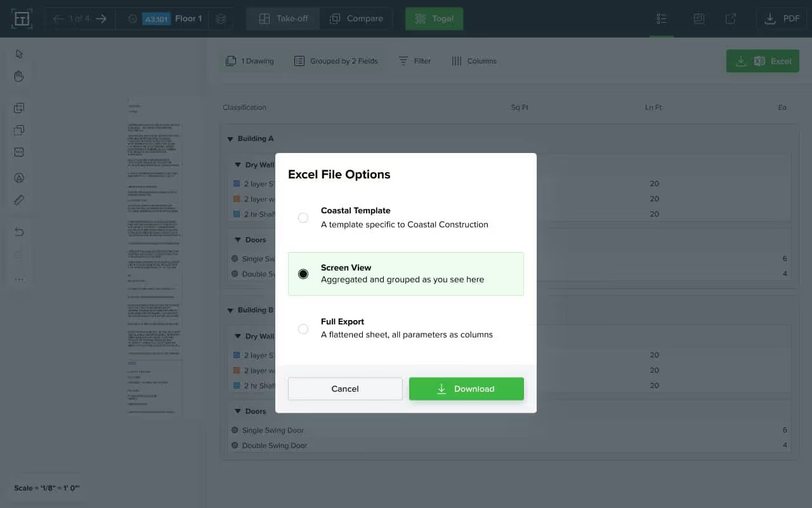Click the green Download button
This screenshot has width=812, height=508.
click(x=466, y=389)
